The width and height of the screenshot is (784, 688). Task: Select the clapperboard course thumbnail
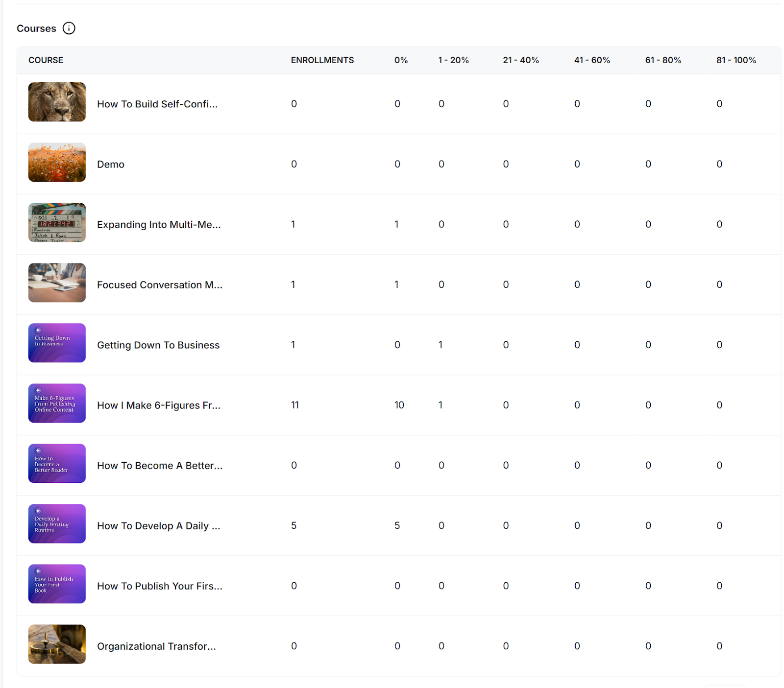tap(57, 222)
